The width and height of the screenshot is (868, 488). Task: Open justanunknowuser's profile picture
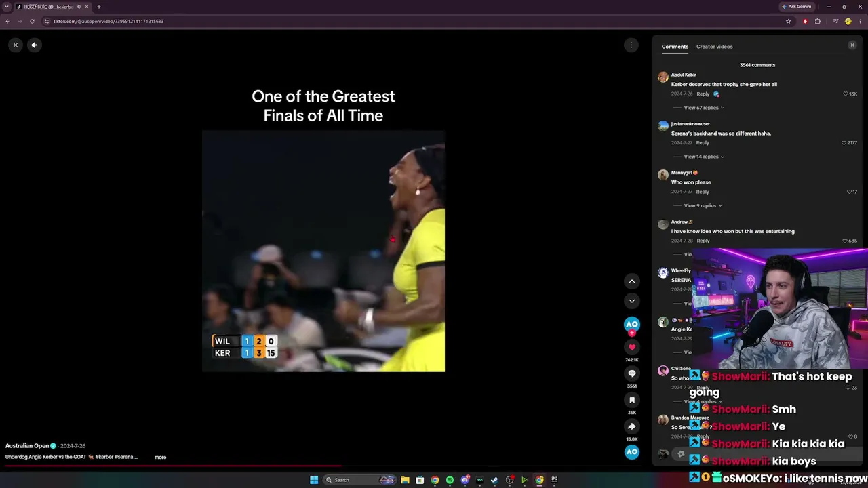pyautogui.click(x=663, y=126)
